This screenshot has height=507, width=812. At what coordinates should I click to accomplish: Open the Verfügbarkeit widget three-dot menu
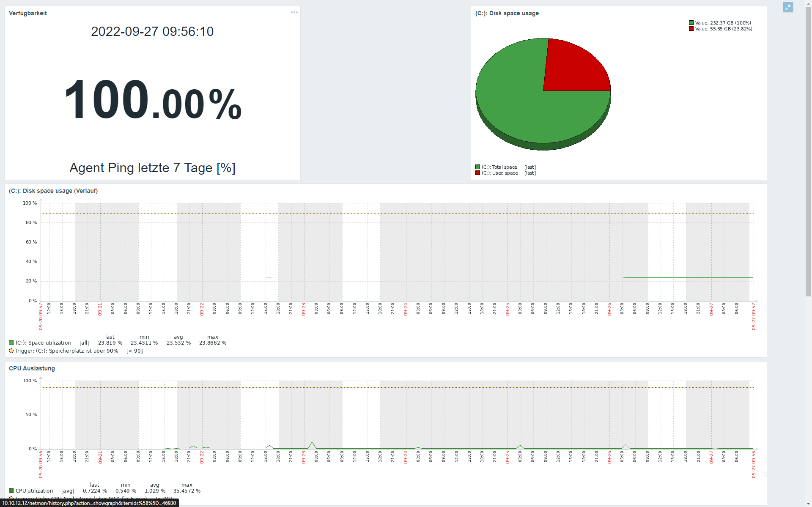294,12
